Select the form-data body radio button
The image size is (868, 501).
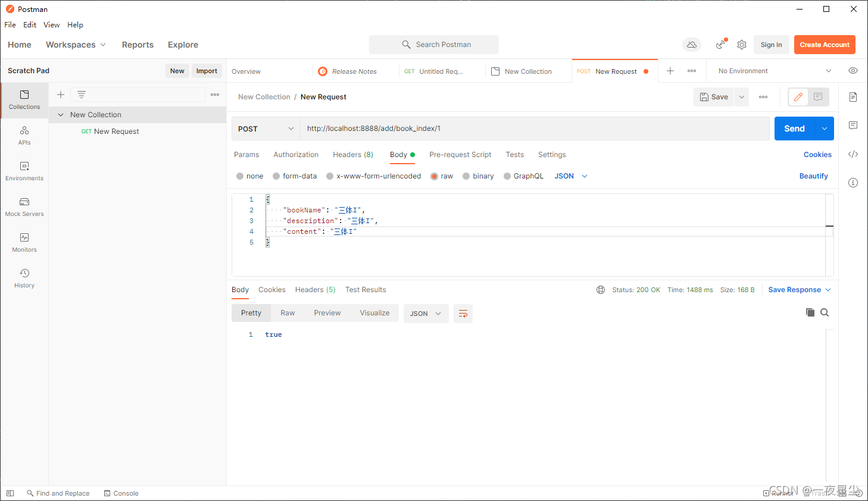click(x=276, y=176)
